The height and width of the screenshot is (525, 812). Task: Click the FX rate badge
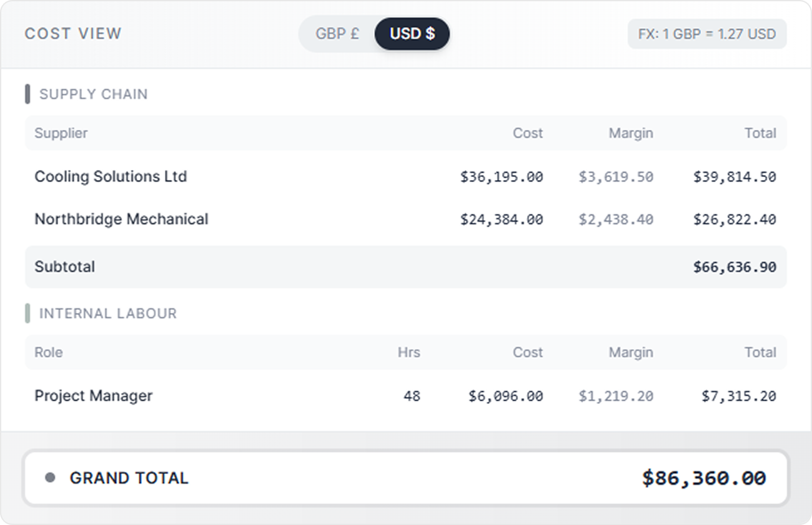point(707,34)
